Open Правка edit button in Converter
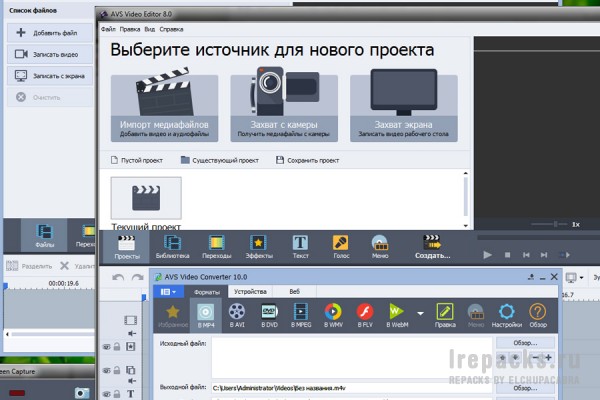The height and width of the screenshot is (400, 600). [x=445, y=315]
